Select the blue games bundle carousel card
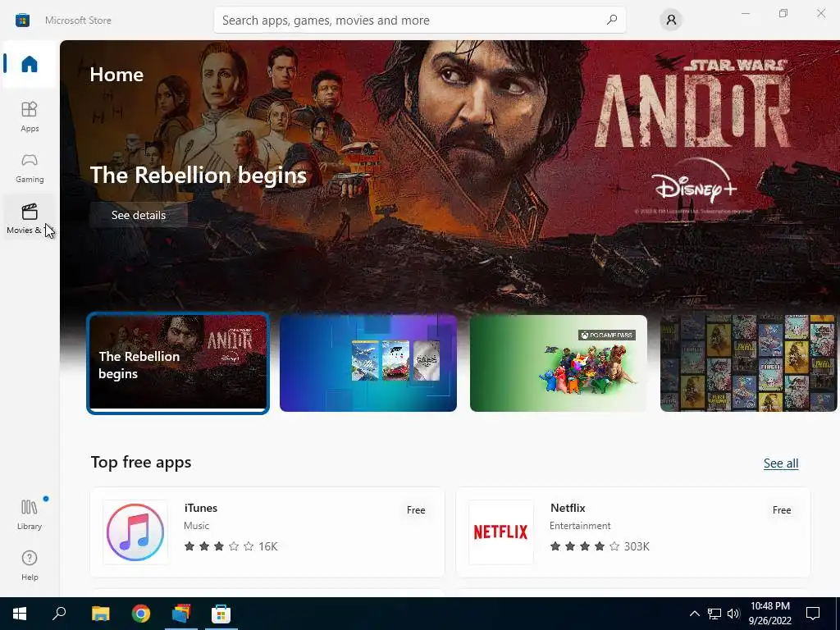 368,363
